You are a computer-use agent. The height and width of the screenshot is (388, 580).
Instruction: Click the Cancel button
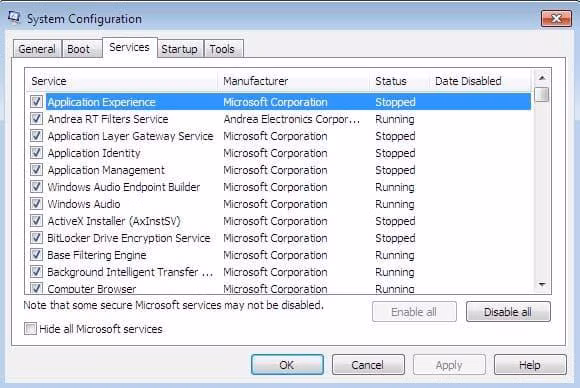(368, 365)
